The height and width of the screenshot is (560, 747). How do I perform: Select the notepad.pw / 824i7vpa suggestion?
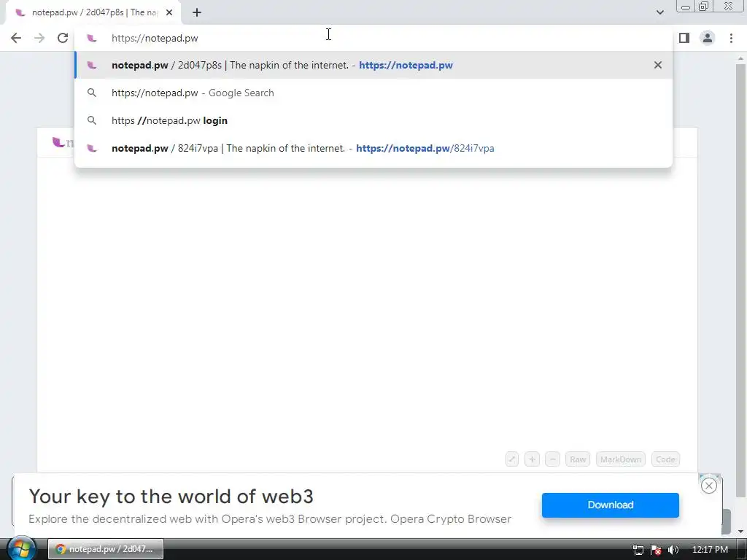tap(373, 148)
